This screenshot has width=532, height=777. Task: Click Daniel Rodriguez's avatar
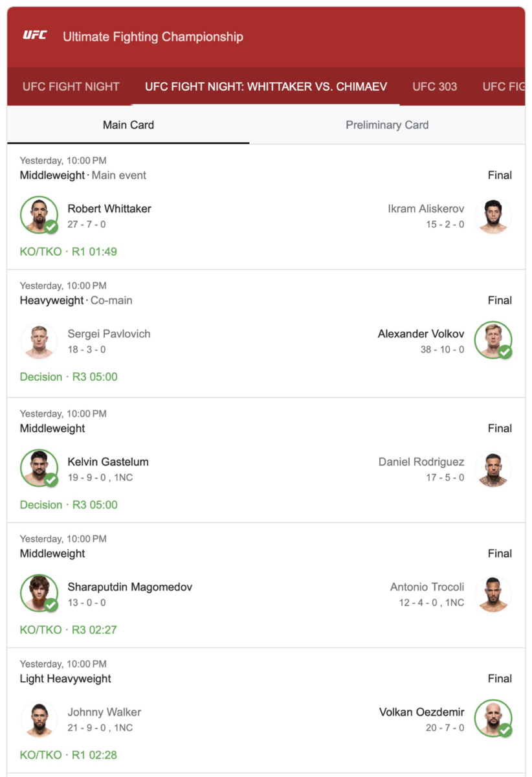[493, 469]
